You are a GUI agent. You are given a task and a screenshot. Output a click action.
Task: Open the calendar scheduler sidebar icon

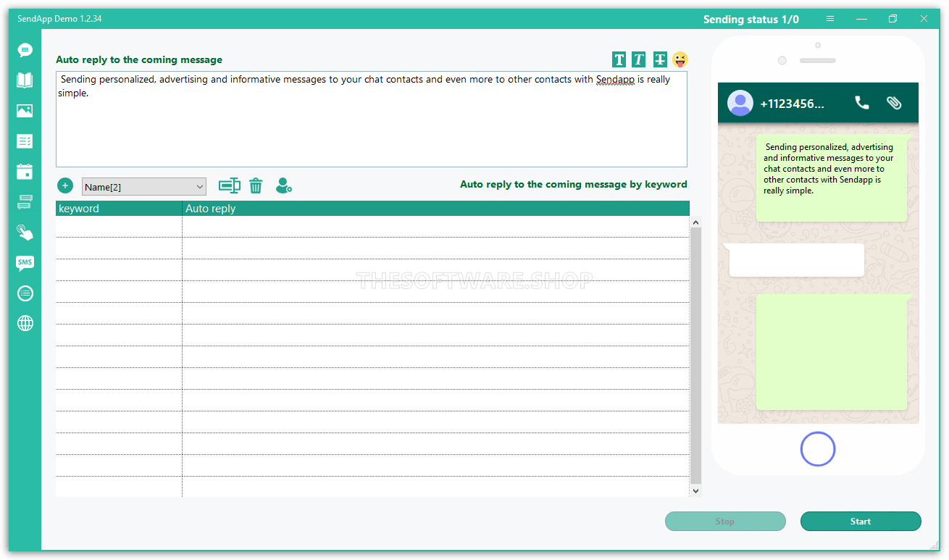tap(25, 172)
